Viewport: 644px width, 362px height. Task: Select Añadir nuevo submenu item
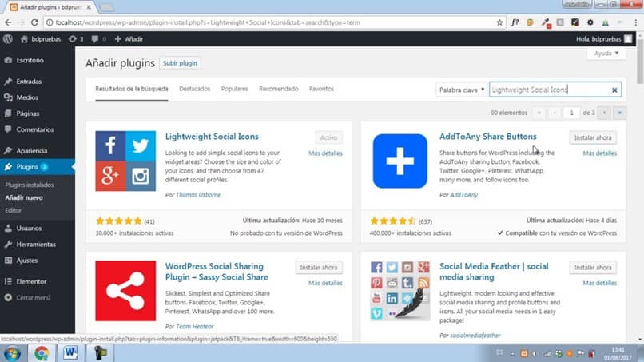(24, 197)
